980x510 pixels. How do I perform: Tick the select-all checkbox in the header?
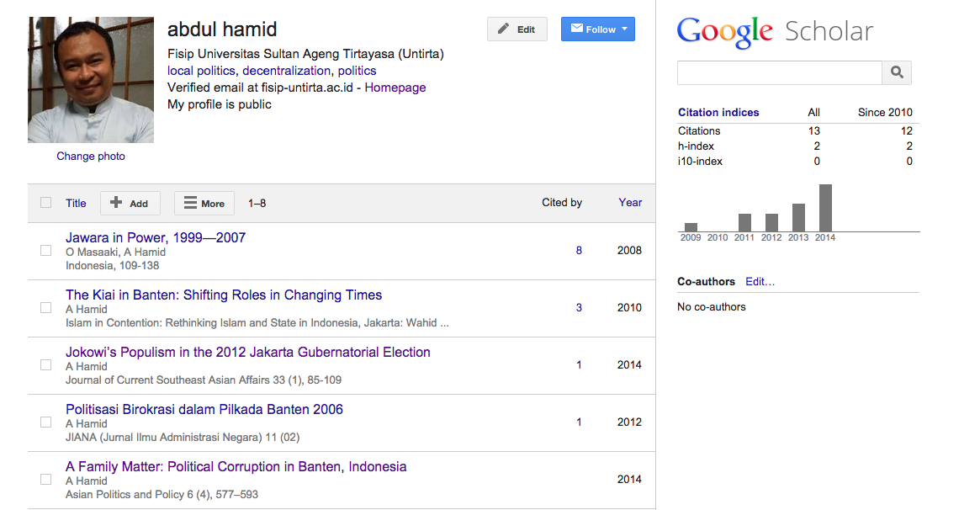tap(46, 203)
